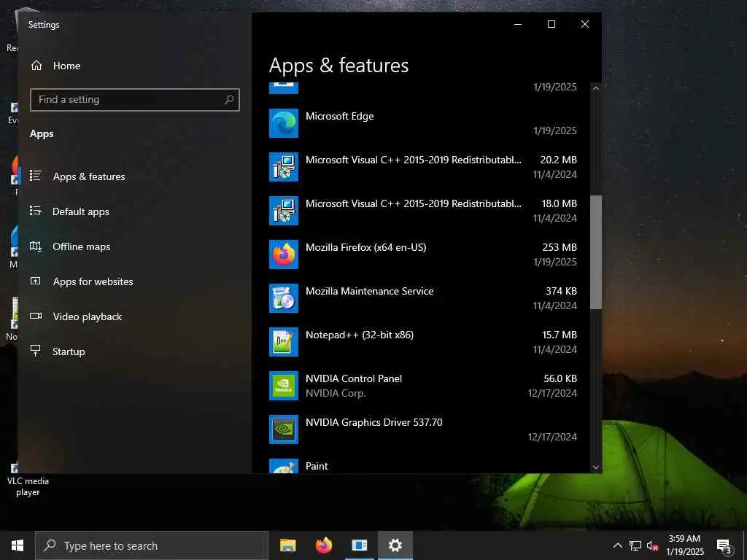Open the notification center icon

click(724, 546)
